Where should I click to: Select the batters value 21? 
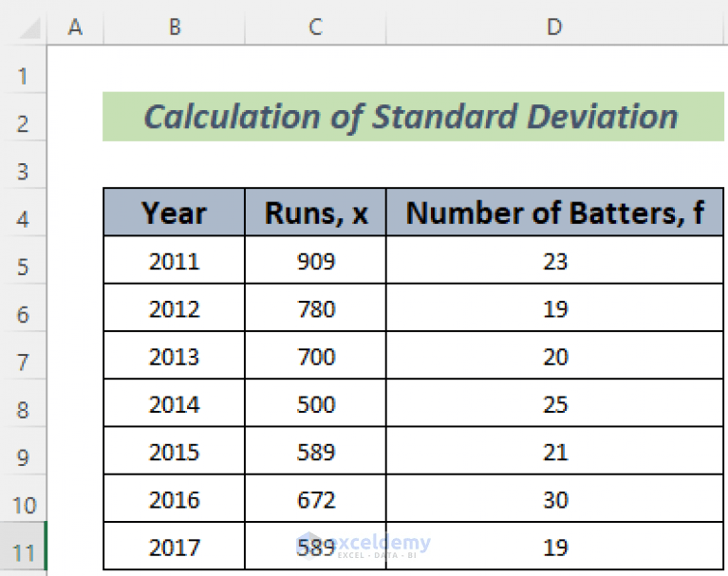tap(555, 451)
